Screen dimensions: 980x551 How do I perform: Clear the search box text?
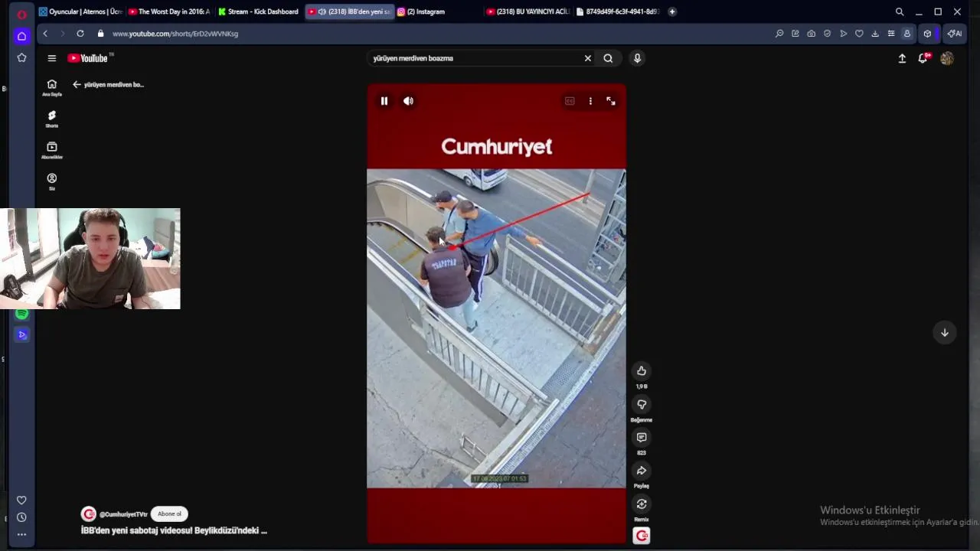coord(588,58)
